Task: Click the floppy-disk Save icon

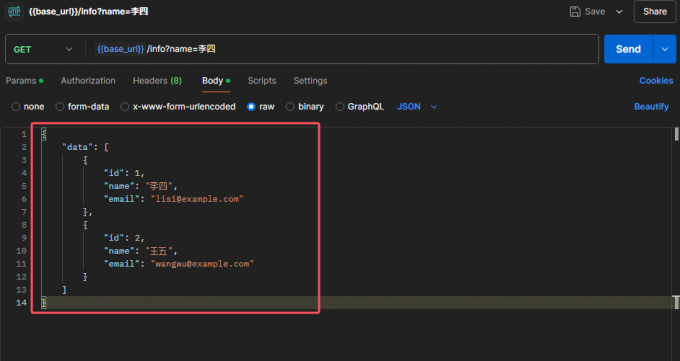Action: [575, 12]
